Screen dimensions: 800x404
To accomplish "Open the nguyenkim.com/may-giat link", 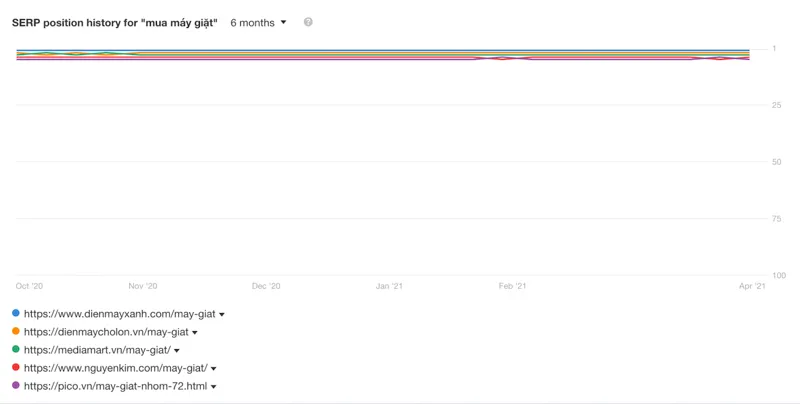I will 115,368.
